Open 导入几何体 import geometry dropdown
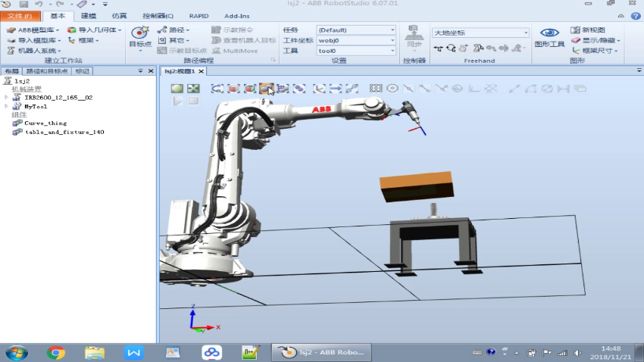Viewport: 644px width, 362px height. [x=95, y=30]
